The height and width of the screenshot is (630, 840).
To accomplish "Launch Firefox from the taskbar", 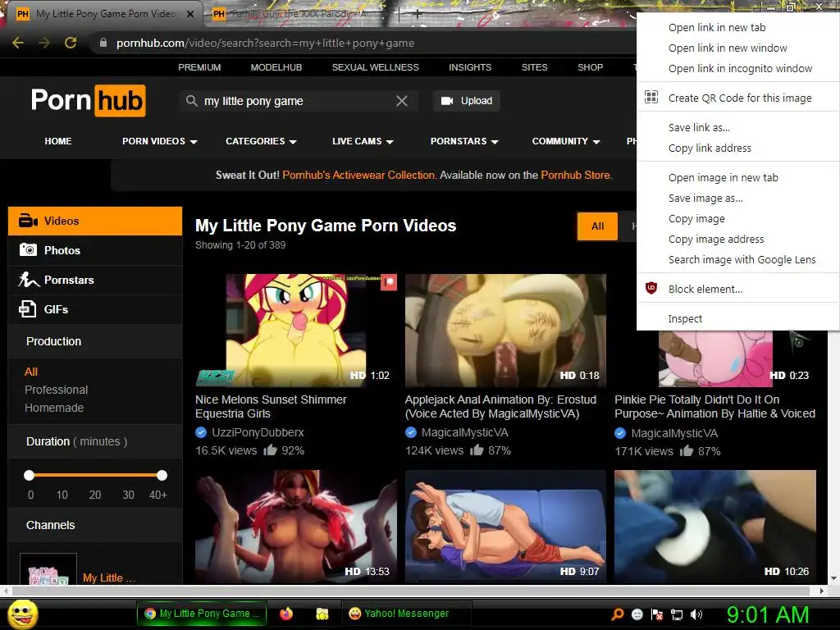I will click(x=286, y=614).
